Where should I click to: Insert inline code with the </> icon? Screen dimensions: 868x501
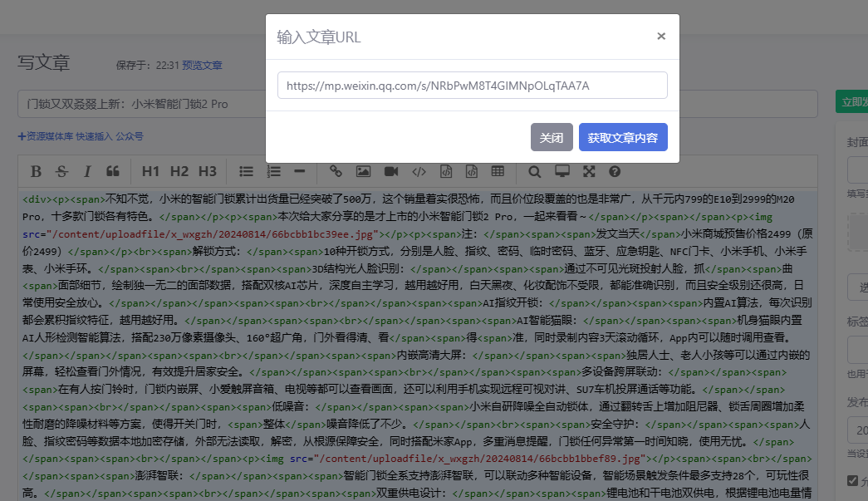point(419,172)
